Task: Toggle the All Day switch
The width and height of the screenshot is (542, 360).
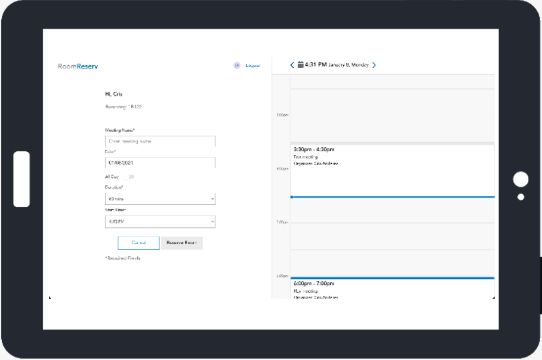Action: pos(129,177)
